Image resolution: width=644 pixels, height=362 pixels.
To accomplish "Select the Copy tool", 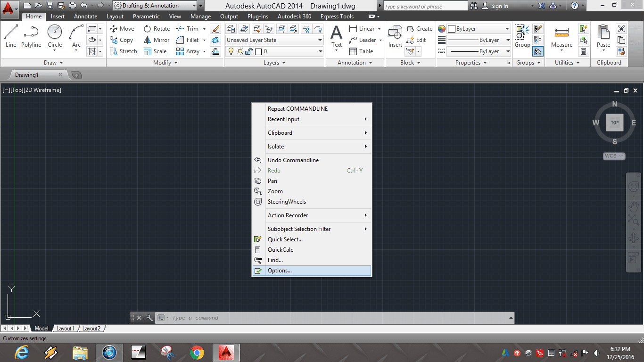I will click(x=121, y=40).
